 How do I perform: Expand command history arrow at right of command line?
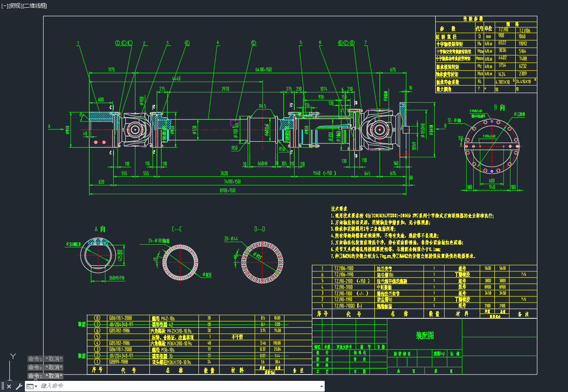321,386
